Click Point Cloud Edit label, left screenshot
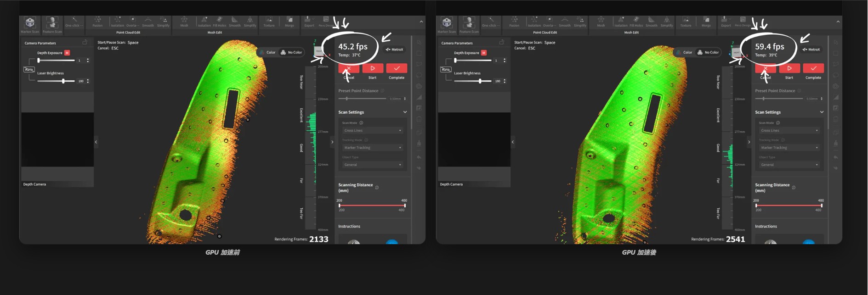 point(128,33)
